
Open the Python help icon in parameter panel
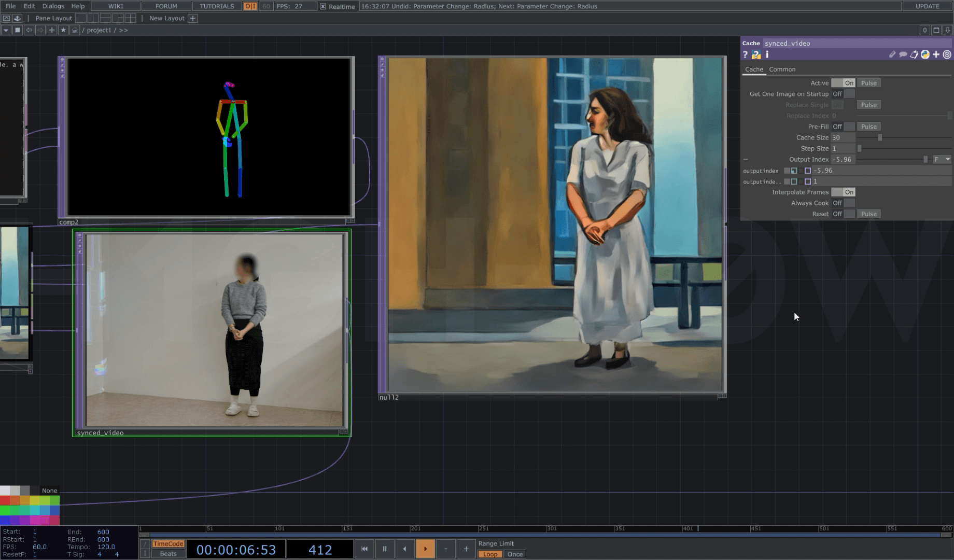(756, 54)
